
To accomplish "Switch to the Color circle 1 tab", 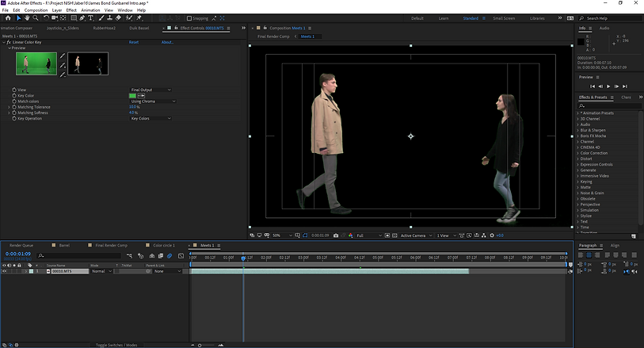I will coord(164,245).
